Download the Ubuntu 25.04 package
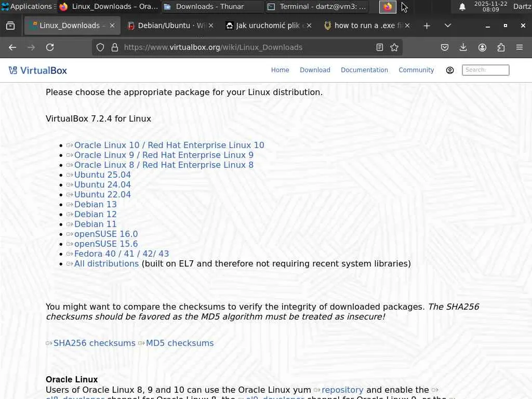The height and width of the screenshot is (399, 532). pos(102,175)
